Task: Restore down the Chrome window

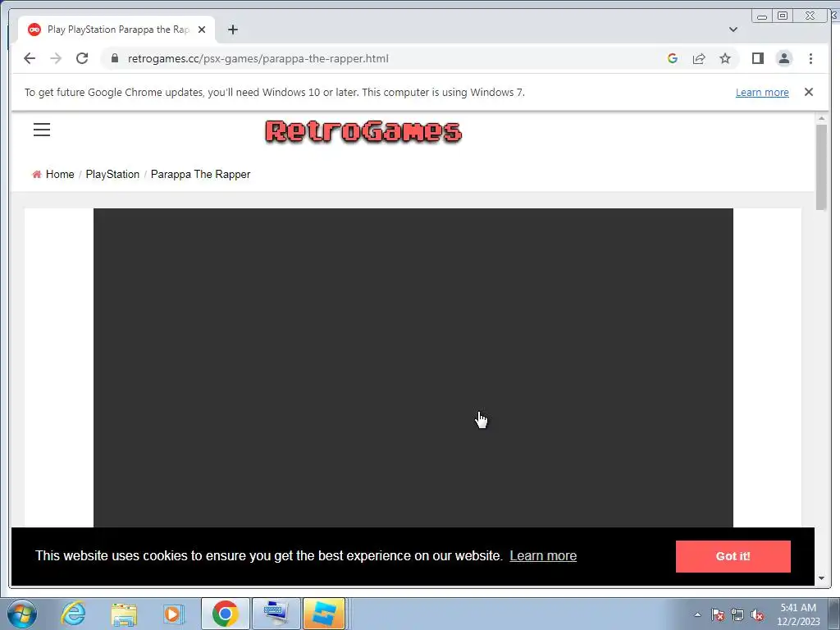Action: (x=783, y=16)
